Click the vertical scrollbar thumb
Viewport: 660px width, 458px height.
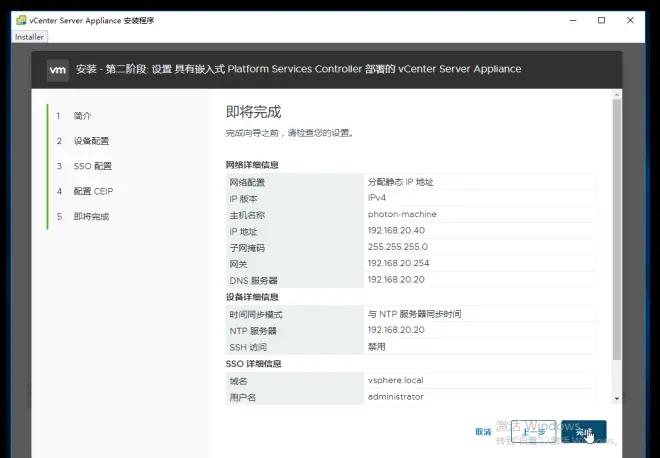click(x=617, y=230)
